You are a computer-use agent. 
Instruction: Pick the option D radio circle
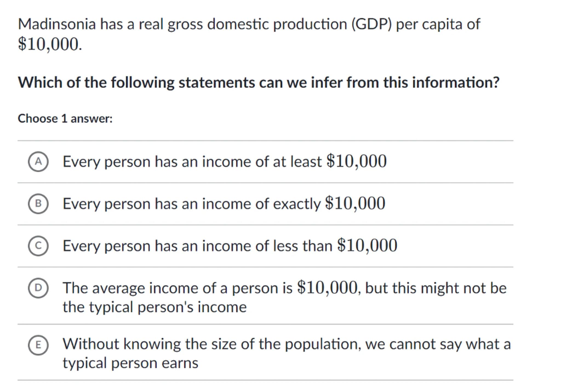[38, 288]
